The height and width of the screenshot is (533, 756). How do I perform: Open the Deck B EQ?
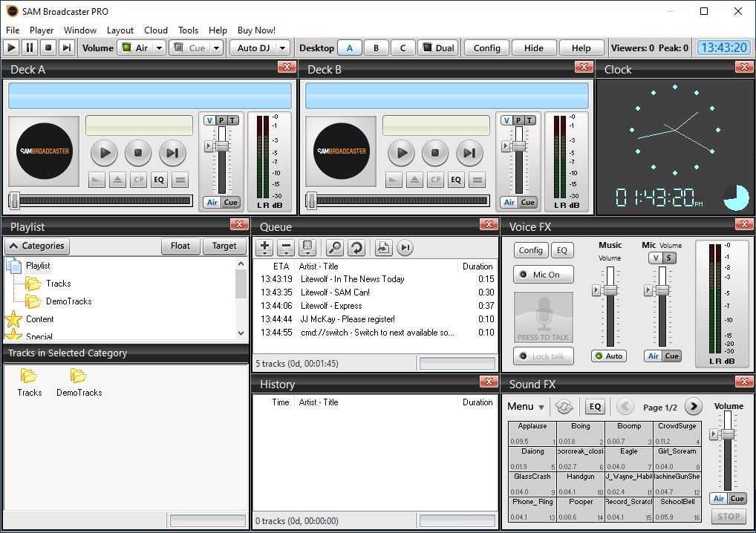point(456,180)
